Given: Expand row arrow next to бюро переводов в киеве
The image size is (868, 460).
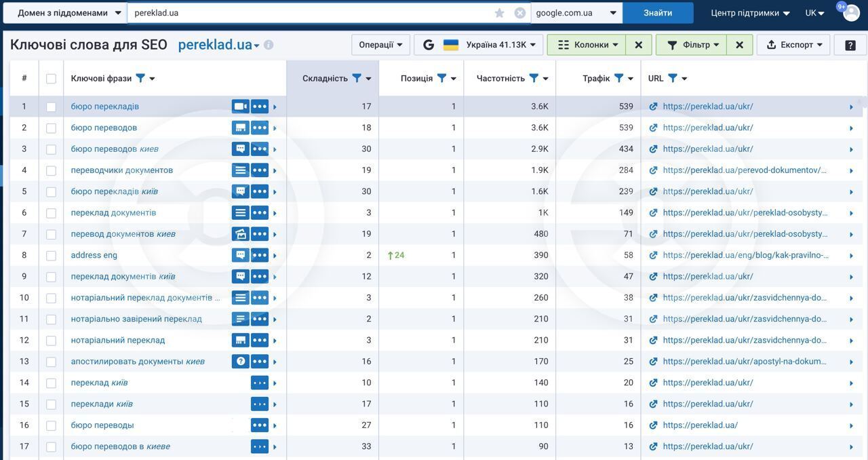Looking at the screenshot, I should point(275,447).
